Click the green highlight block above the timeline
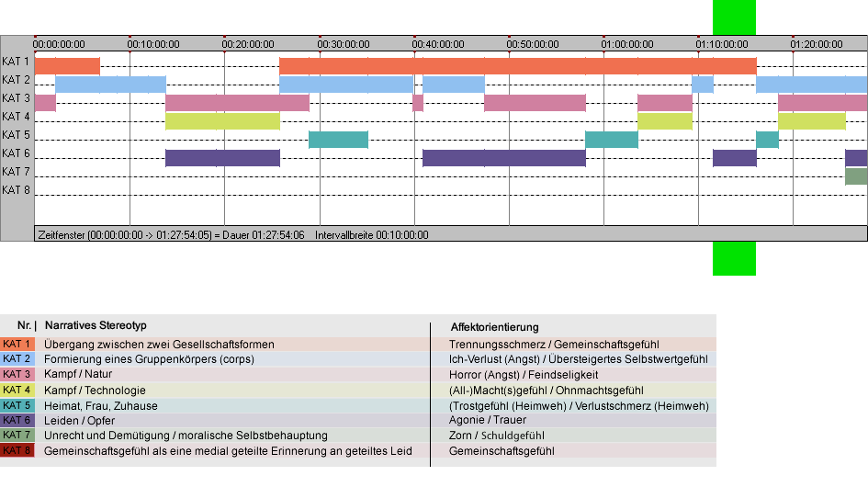 [x=734, y=17]
